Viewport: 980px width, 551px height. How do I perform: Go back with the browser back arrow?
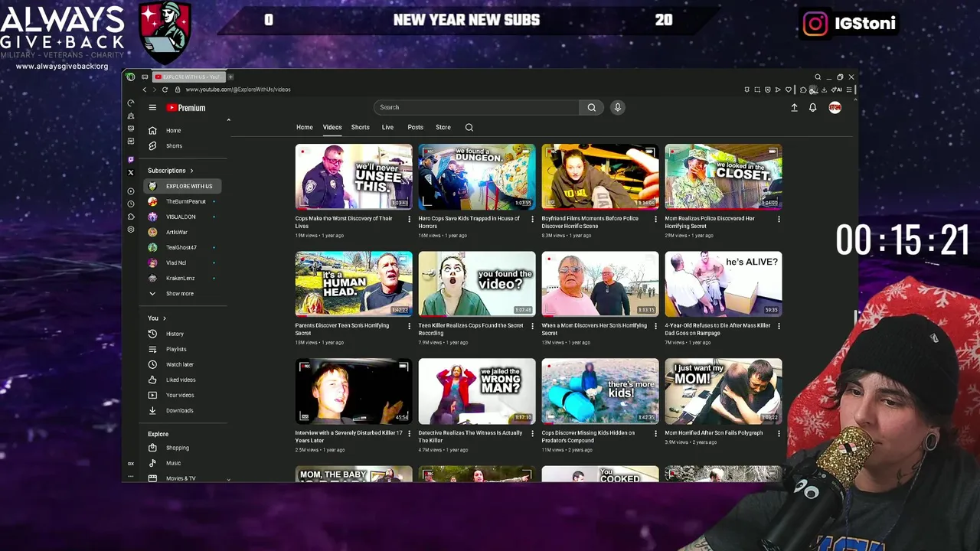pos(145,90)
